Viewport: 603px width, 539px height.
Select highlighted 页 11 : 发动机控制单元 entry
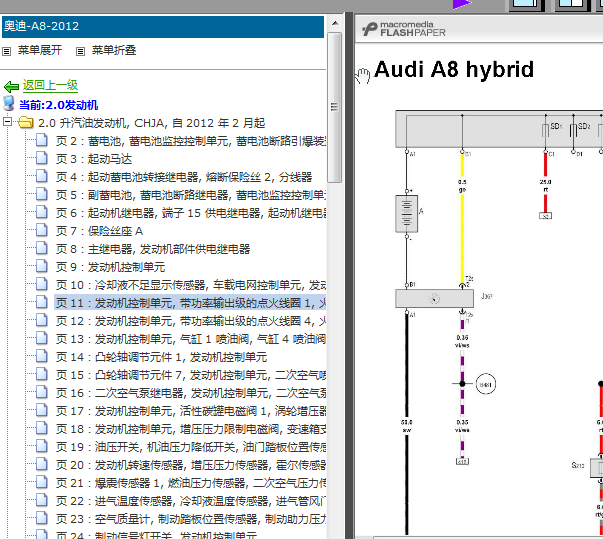click(x=191, y=303)
